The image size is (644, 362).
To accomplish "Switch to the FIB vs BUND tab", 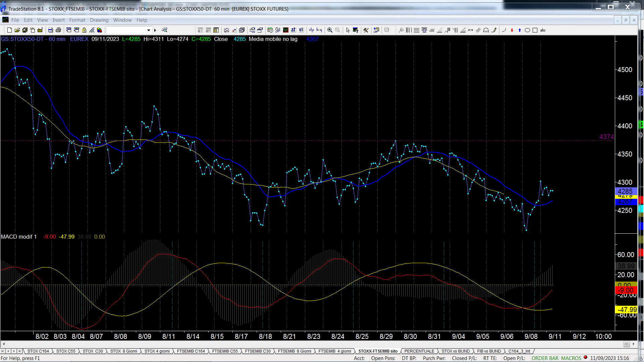I will click(489, 351).
